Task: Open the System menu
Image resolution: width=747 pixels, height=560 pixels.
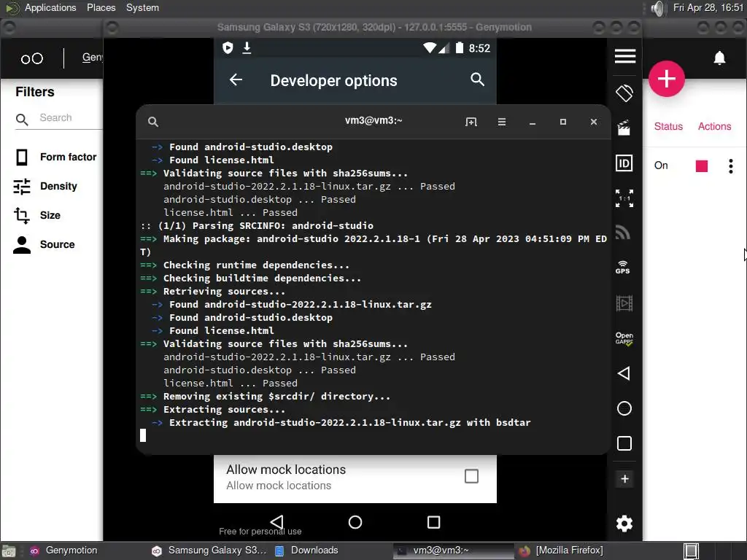Action: coord(142,7)
